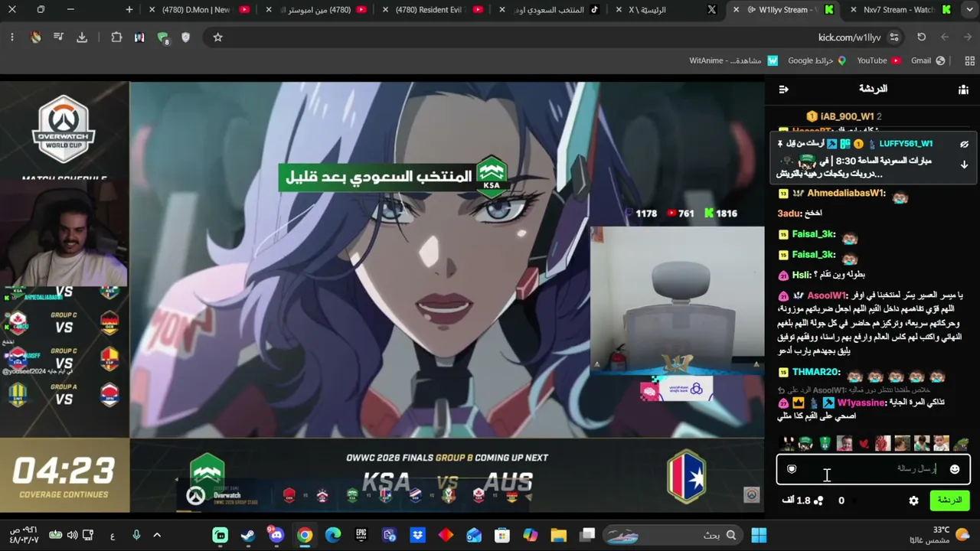Open a new browser tab

point(129,10)
